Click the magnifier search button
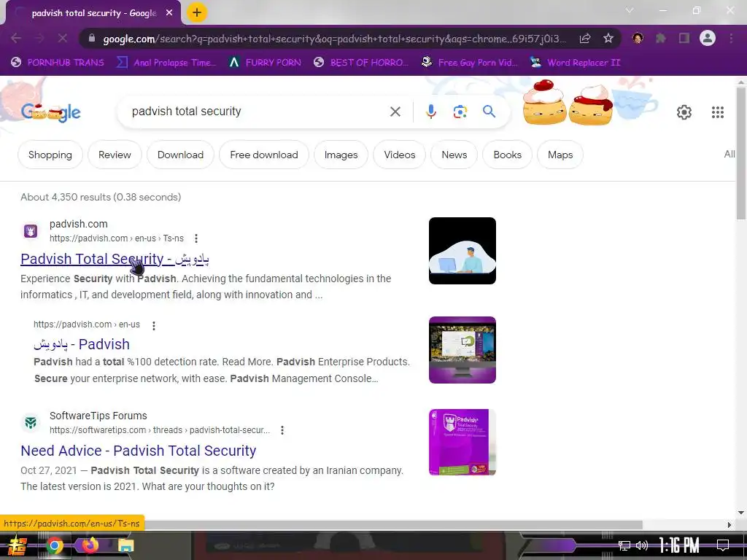 (x=489, y=112)
